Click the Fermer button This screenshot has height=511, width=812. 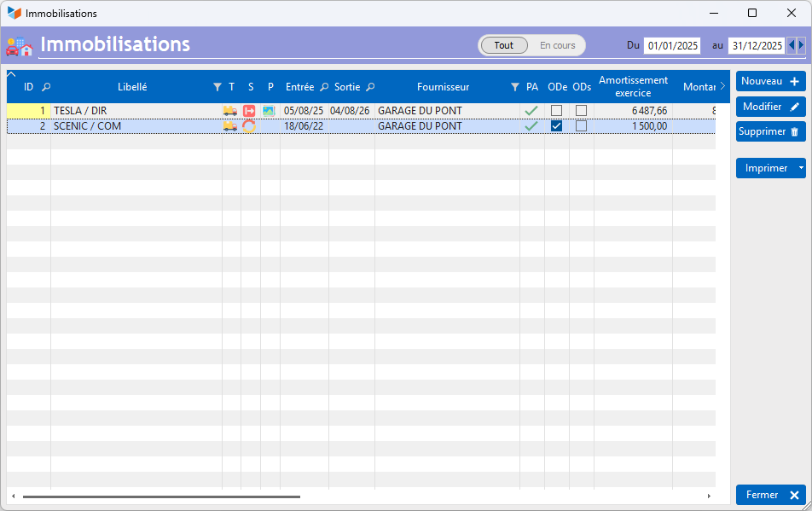[x=770, y=495]
